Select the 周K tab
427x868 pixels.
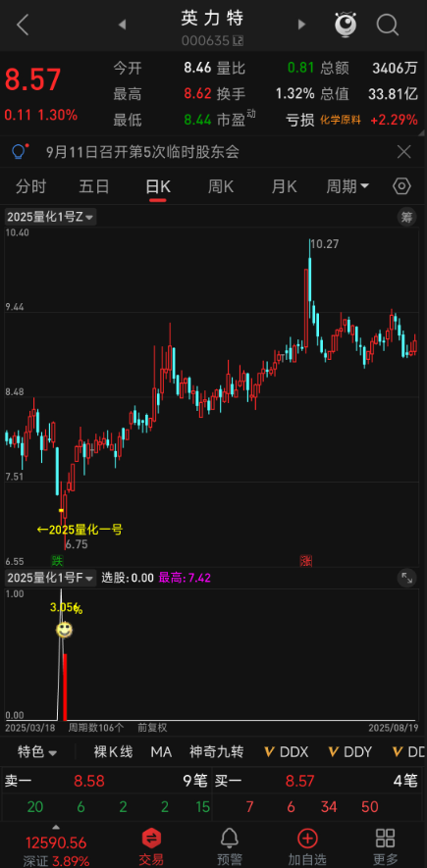[221, 186]
